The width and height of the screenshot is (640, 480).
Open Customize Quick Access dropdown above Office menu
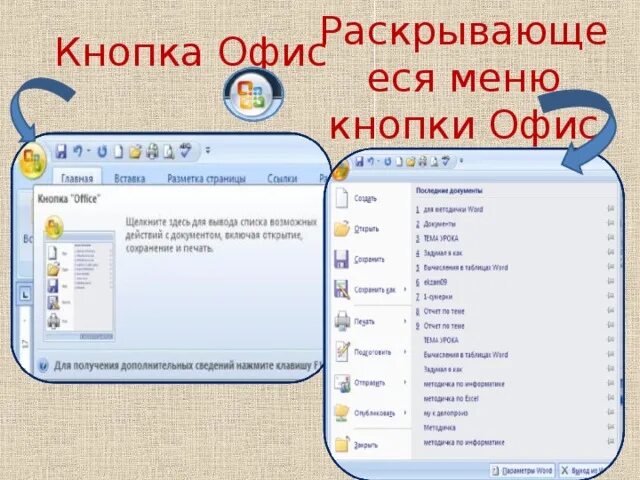(461, 161)
